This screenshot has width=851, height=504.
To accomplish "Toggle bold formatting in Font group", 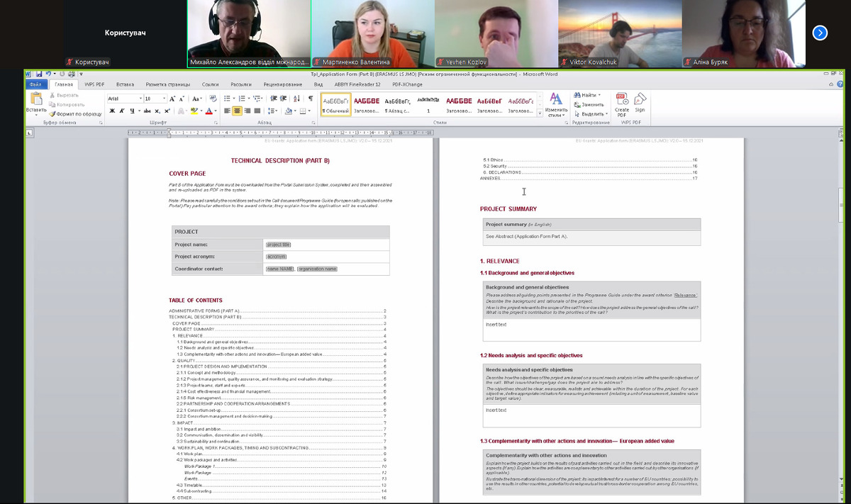I will pos(112,111).
